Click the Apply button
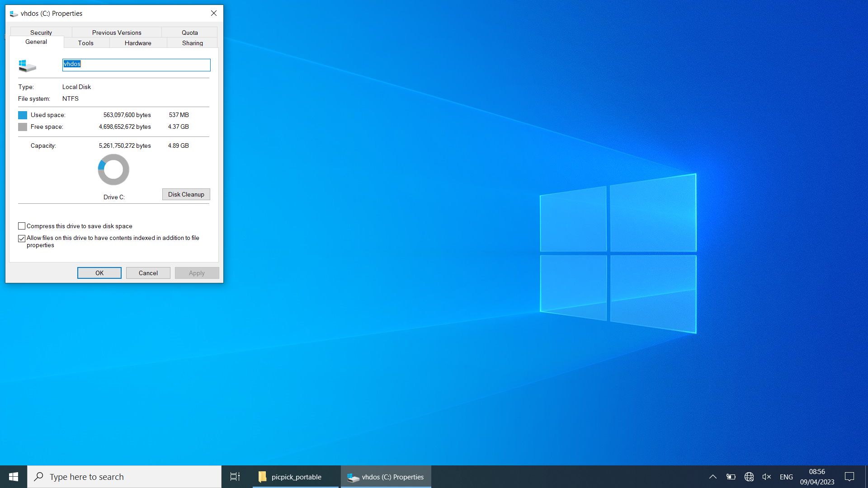The image size is (868, 488). pyautogui.click(x=197, y=273)
